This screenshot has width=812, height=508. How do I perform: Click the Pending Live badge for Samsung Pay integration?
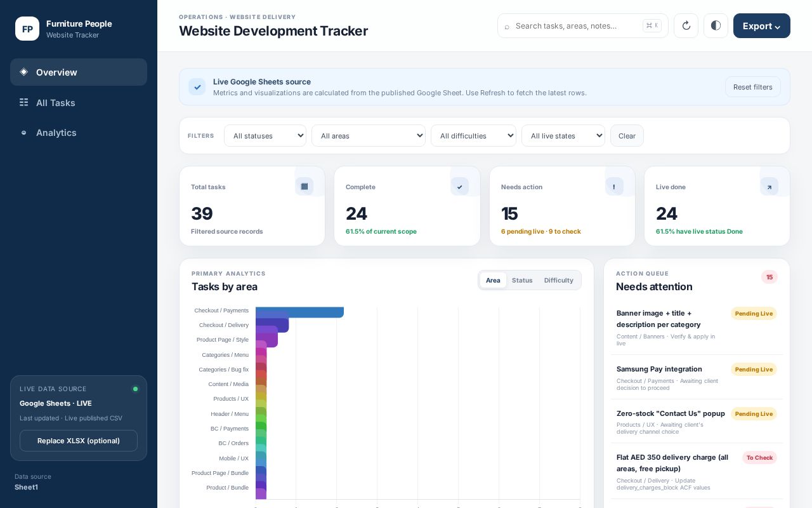pos(754,370)
